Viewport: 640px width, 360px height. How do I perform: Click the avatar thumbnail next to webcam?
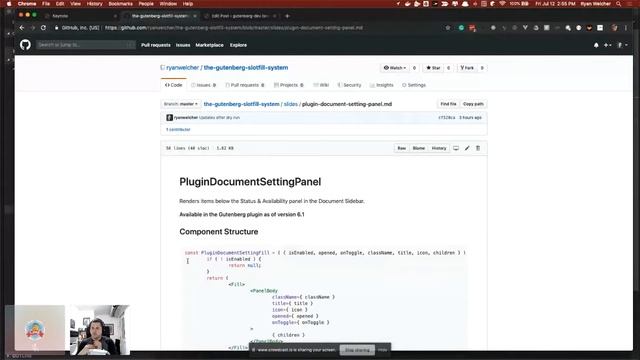point(35,329)
